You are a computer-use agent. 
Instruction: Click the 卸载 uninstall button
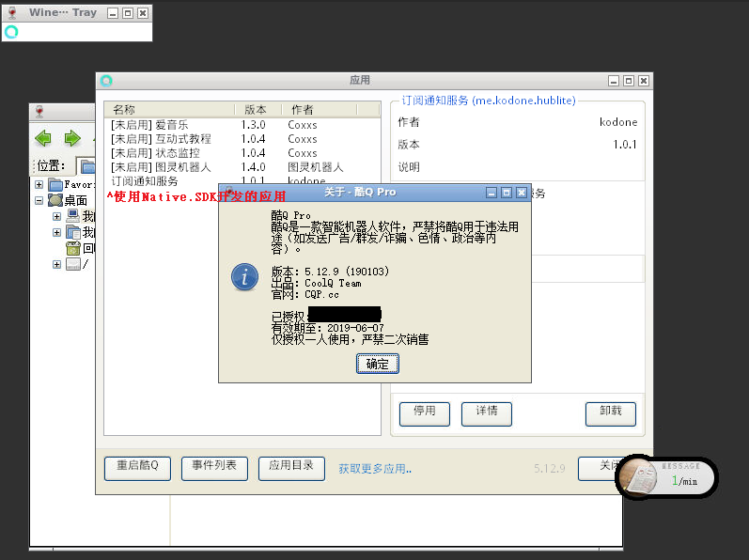pyautogui.click(x=611, y=414)
